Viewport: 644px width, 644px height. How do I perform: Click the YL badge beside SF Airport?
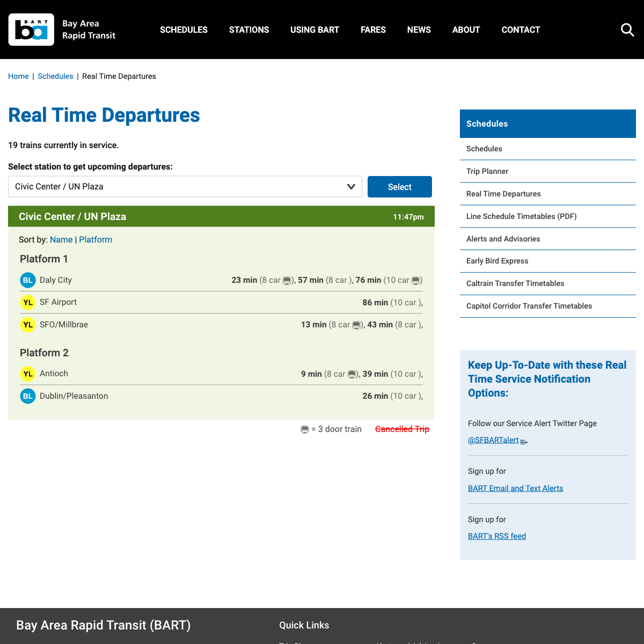(28, 303)
